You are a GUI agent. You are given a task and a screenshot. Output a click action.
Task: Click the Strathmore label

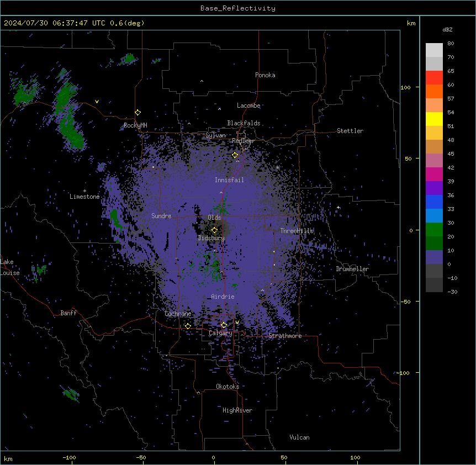(x=285, y=336)
